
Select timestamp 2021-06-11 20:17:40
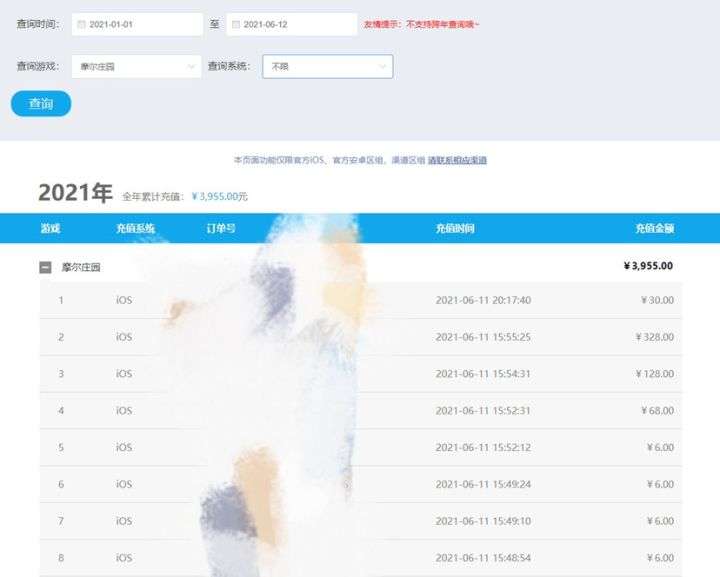click(483, 300)
